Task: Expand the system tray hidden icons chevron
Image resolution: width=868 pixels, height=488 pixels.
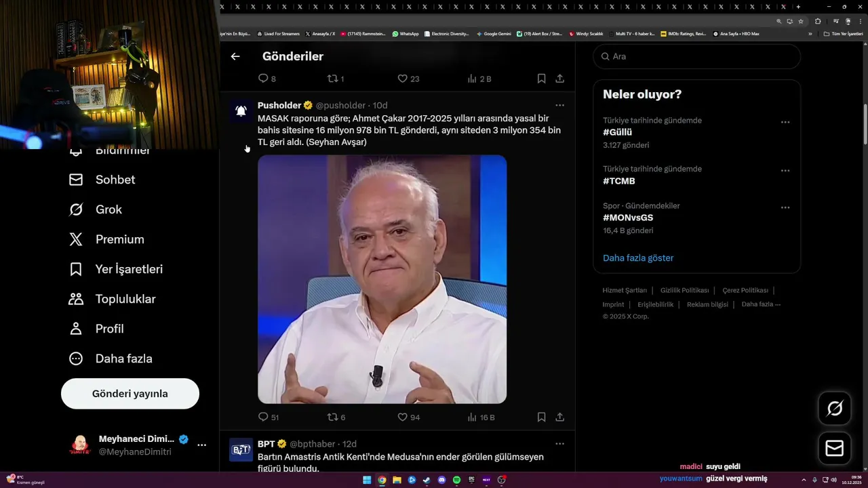Action: point(804,480)
